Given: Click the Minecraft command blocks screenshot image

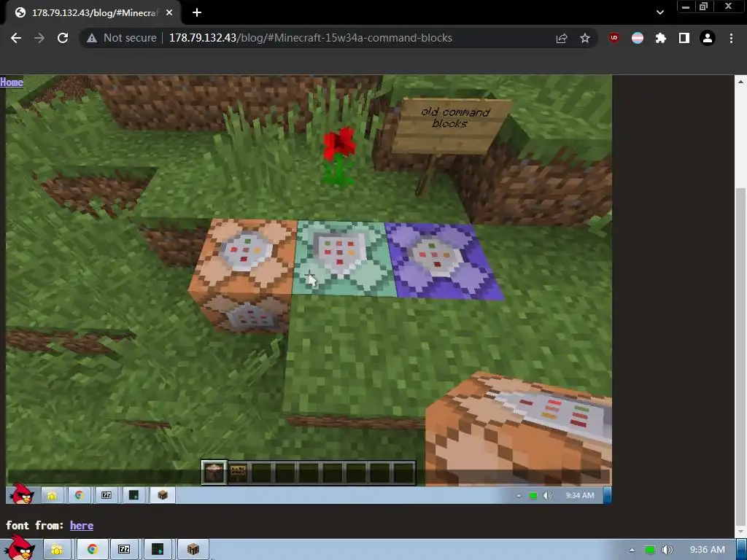Looking at the screenshot, I should (309, 289).
